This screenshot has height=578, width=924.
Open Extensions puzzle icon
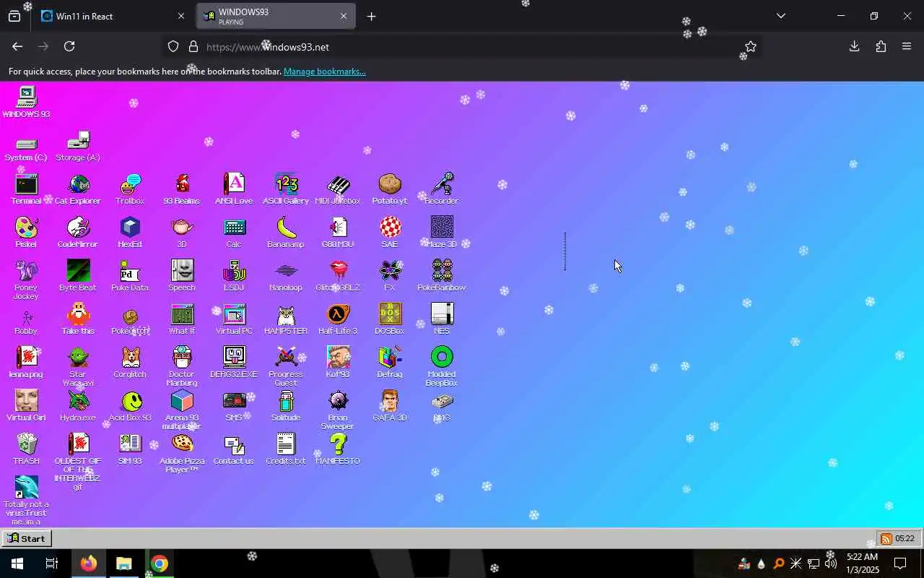coord(881,46)
